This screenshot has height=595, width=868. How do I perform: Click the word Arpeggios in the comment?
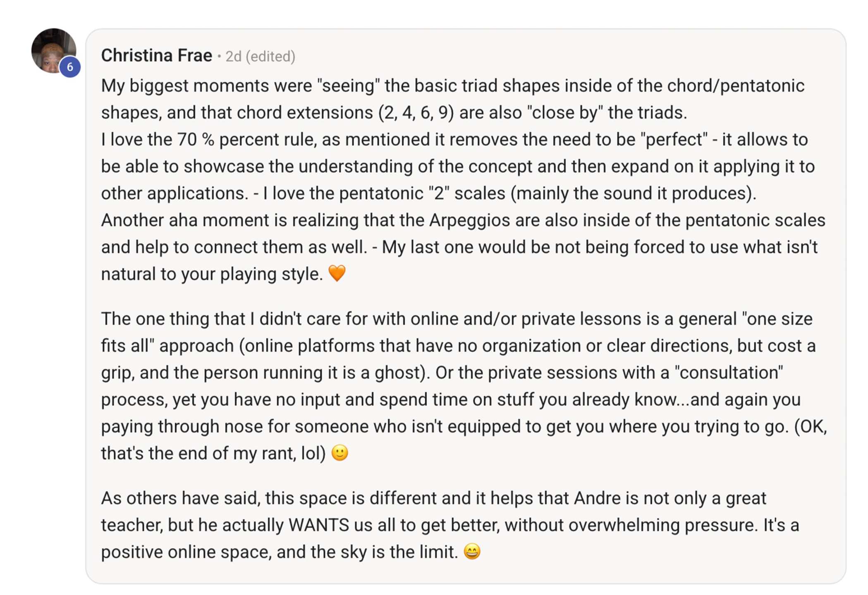pyautogui.click(x=469, y=221)
